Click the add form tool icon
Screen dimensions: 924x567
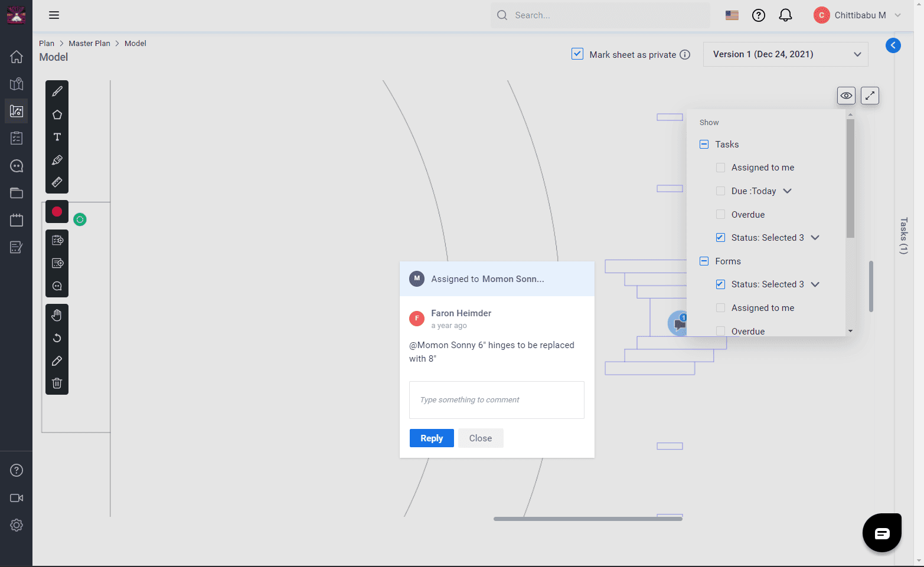57,263
